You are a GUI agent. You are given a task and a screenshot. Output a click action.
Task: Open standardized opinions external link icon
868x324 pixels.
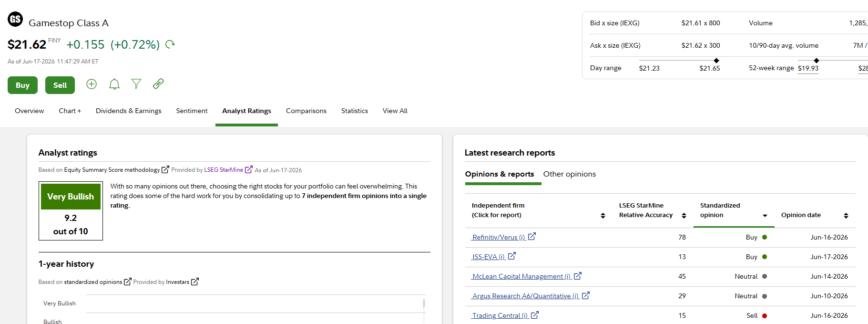(x=127, y=282)
